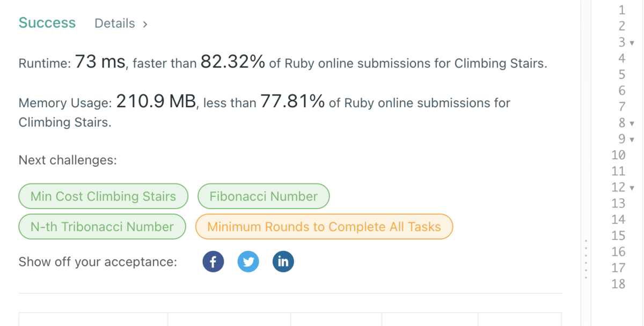Collapse code fold arrow at line 3
This screenshot has height=326, width=644.
coord(632,43)
